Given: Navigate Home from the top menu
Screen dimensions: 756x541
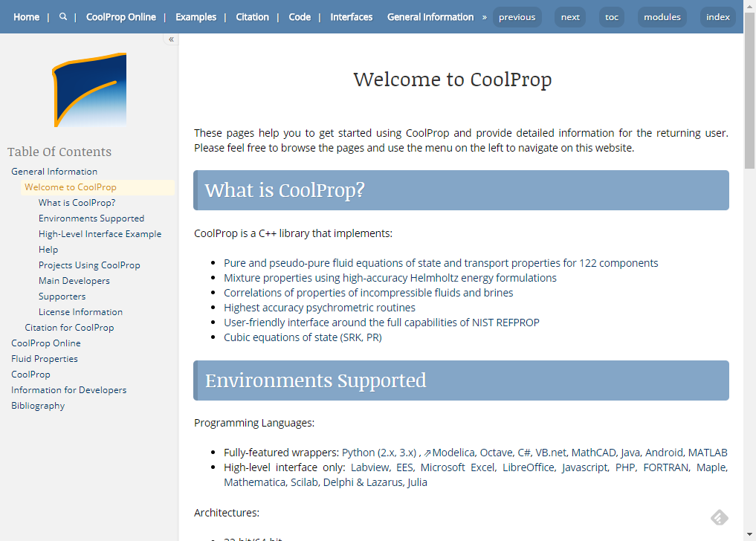Looking at the screenshot, I should 27,16.
